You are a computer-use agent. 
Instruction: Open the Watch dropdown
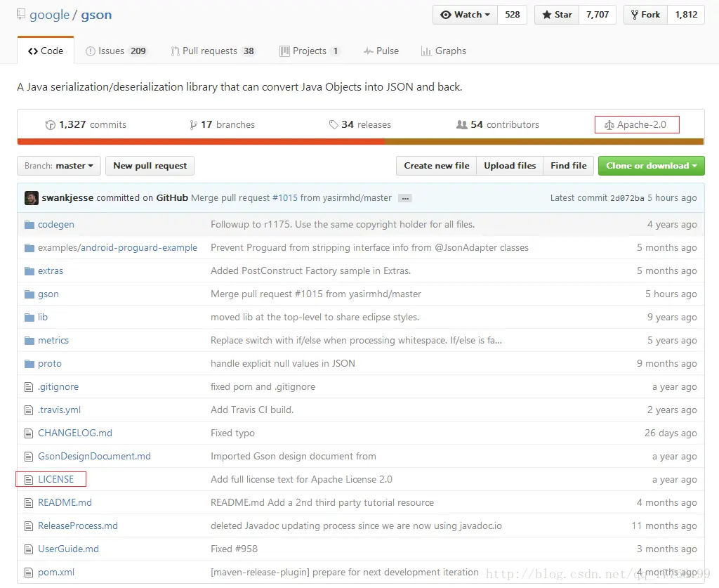pyautogui.click(x=465, y=15)
